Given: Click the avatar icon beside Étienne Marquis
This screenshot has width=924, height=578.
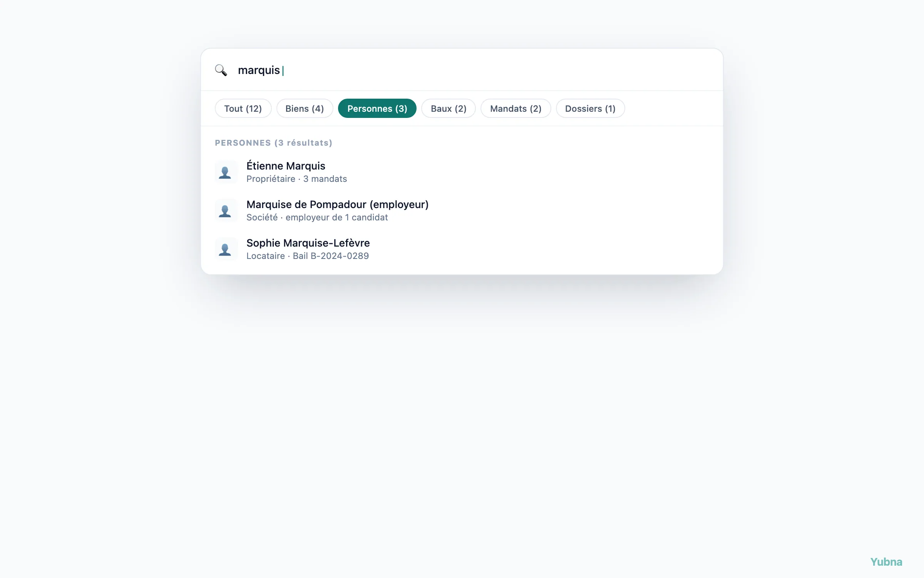Looking at the screenshot, I should [x=226, y=172].
